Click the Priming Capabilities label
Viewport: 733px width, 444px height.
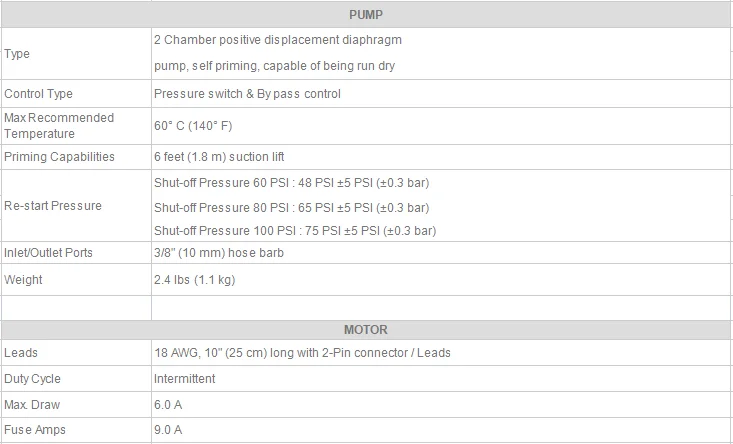coord(59,157)
